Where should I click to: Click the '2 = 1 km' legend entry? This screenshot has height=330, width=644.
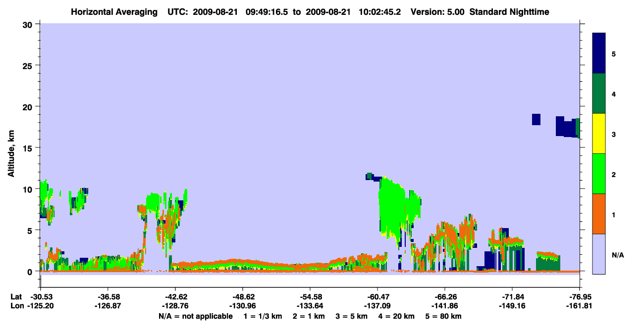tap(309, 316)
